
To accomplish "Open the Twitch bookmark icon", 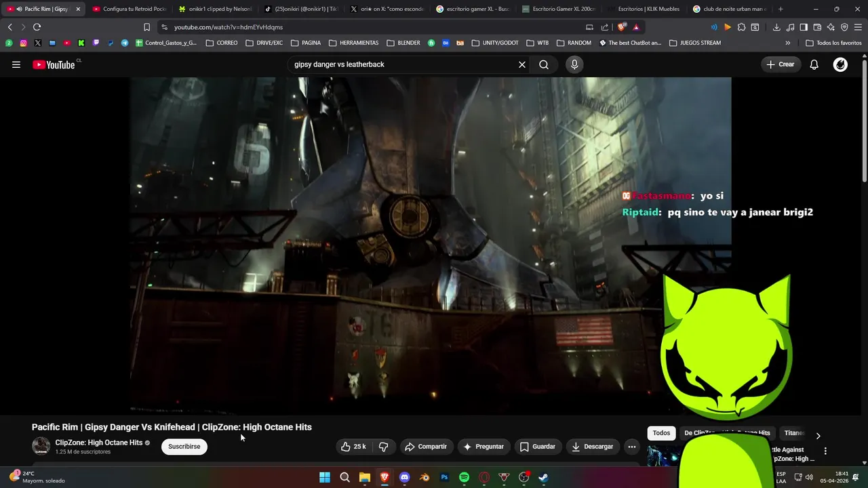I will 96,43.
